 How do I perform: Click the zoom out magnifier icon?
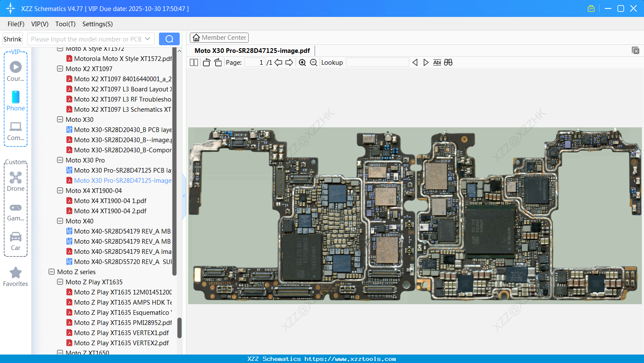(x=313, y=63)
